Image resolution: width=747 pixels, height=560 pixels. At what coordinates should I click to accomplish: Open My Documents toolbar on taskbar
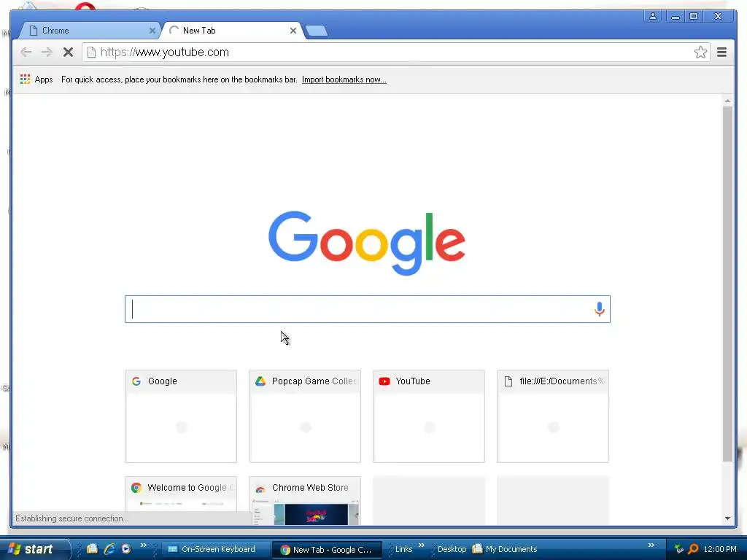(x=505, y=549)
